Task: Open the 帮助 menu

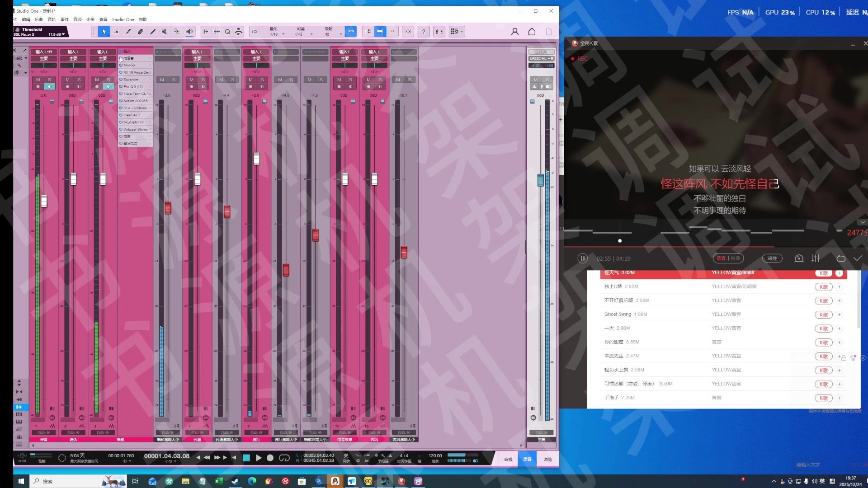Action: click(143, 19)
